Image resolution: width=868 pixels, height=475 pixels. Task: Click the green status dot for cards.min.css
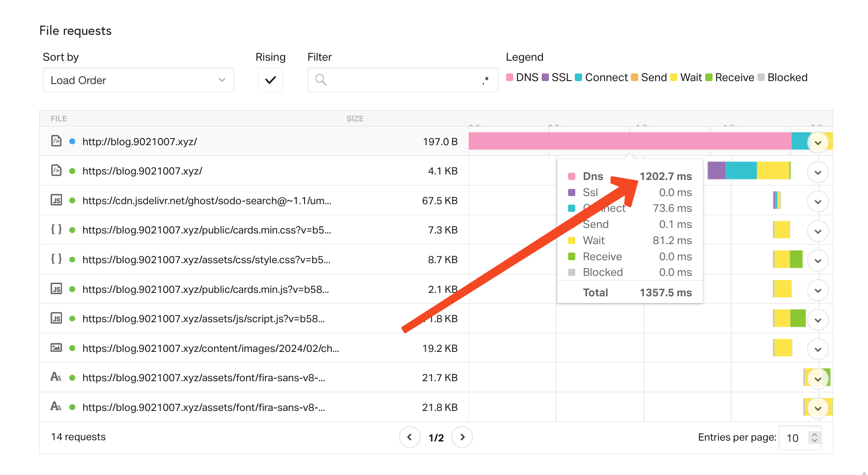72,230
